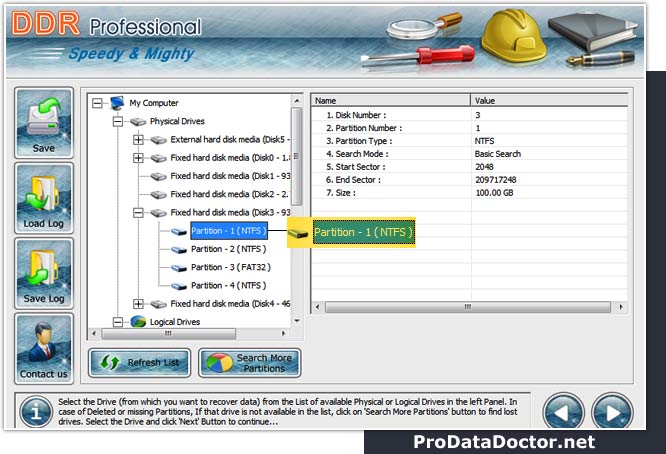Click the blue info icon

(x=36, y=412)
